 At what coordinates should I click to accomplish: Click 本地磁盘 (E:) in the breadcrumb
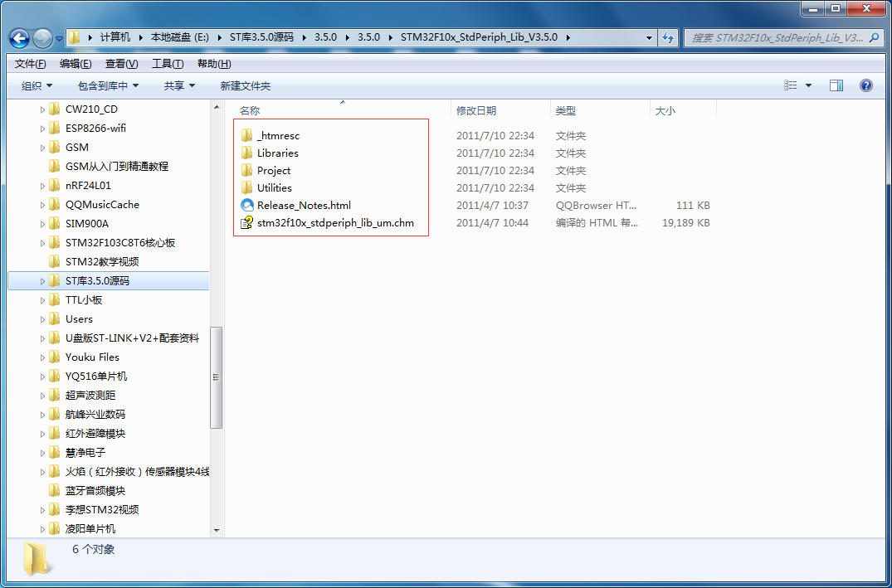point(180,37)
